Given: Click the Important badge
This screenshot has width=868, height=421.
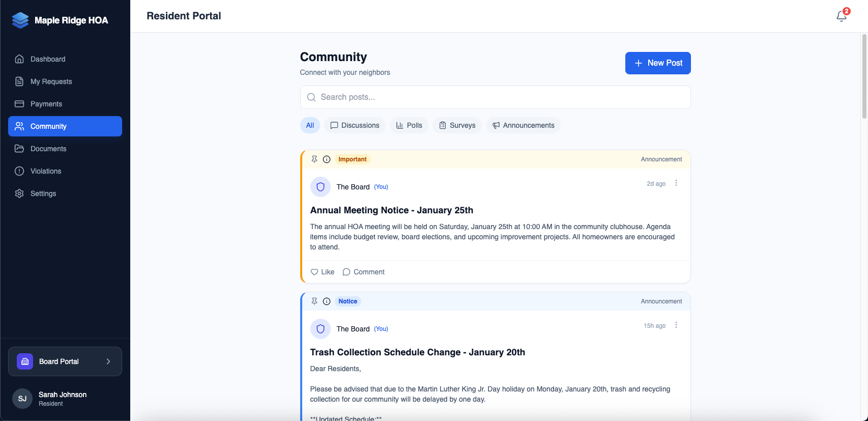Looking at the screenshot, I should [353, 159].
